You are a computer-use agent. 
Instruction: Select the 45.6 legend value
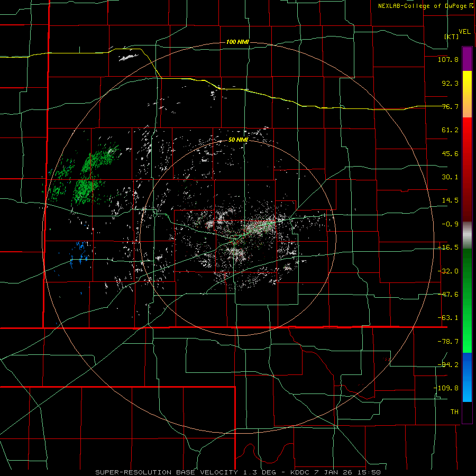450,153
